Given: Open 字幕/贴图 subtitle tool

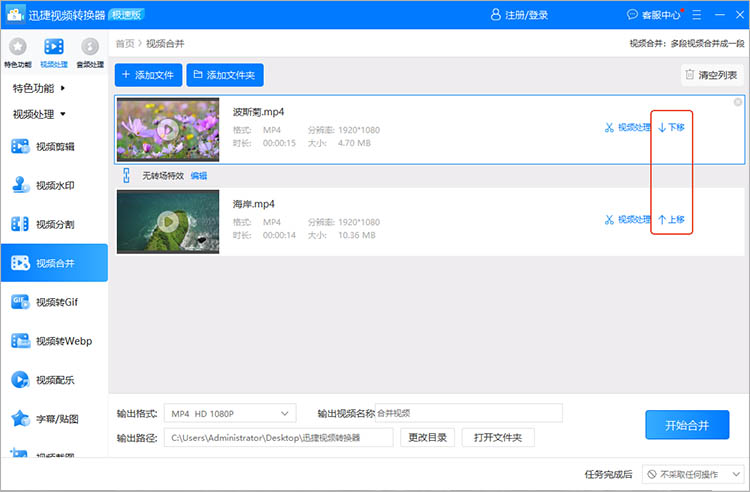Looking at the screenshot, I should pyautogui.click(x=54, y=418).
